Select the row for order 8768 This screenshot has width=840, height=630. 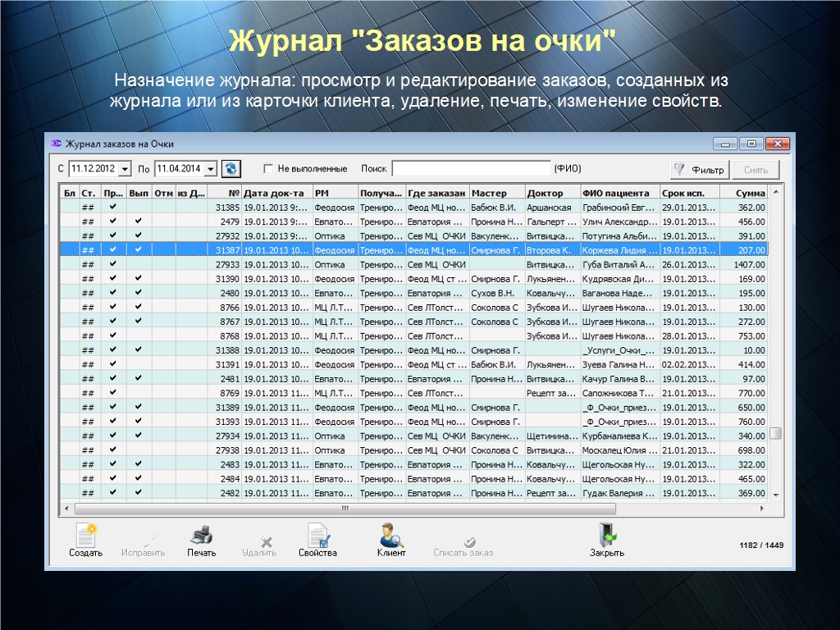pos(410,336)
